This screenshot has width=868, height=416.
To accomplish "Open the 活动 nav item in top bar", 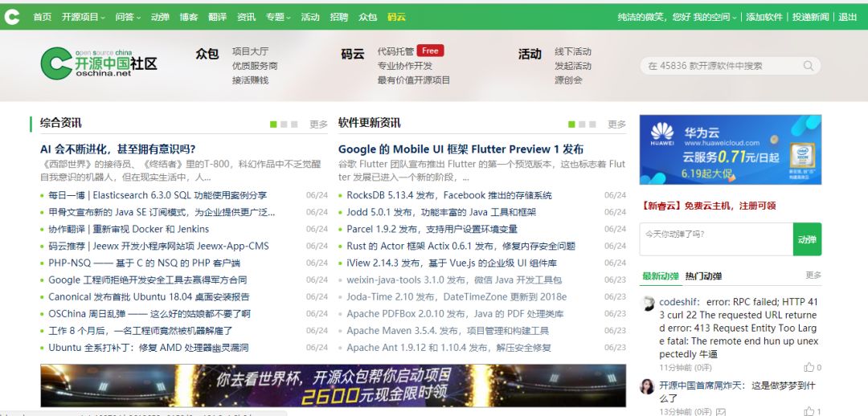I will point(310,17).
